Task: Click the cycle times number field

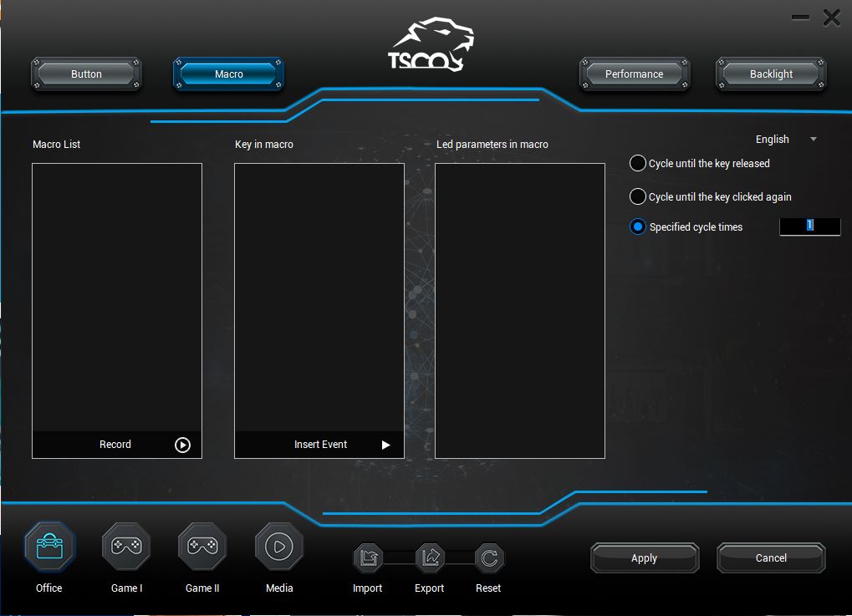Action: tap(809, 227)
